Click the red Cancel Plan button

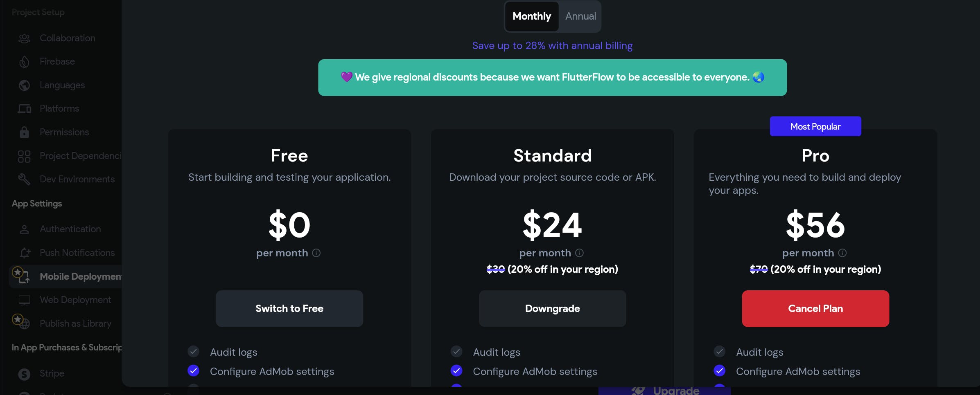815,309
